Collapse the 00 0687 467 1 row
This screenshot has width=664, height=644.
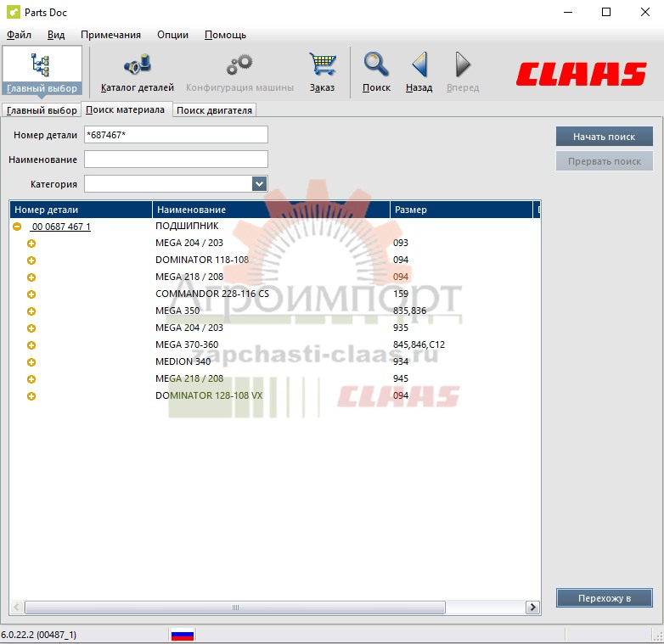17,227
